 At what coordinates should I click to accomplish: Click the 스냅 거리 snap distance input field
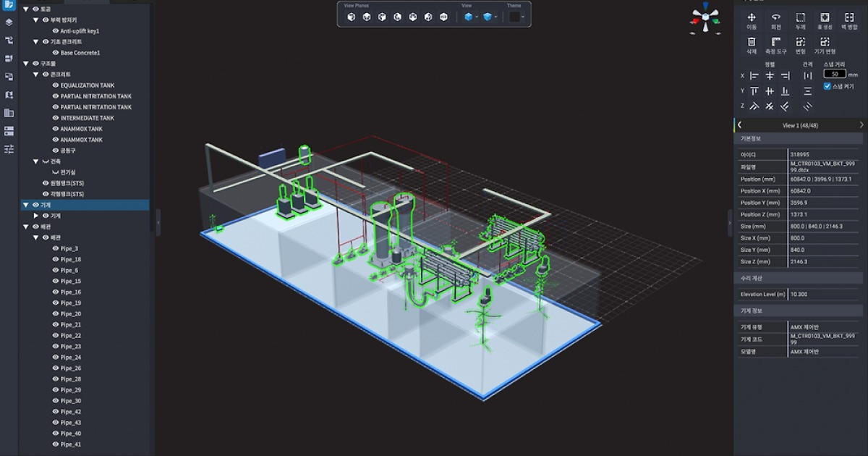tap(835, 74)
